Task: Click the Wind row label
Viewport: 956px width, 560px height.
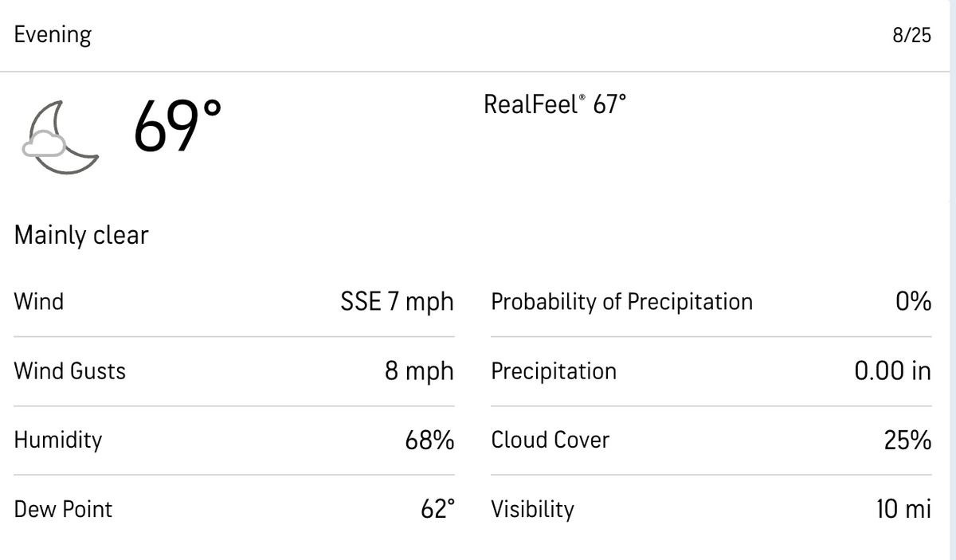Action: point(38,302)
